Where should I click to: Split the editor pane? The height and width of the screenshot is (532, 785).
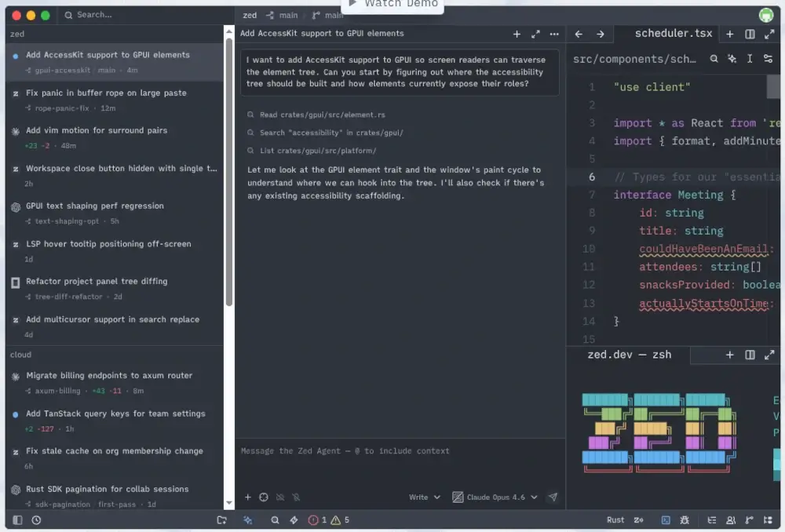coord(750,34)
